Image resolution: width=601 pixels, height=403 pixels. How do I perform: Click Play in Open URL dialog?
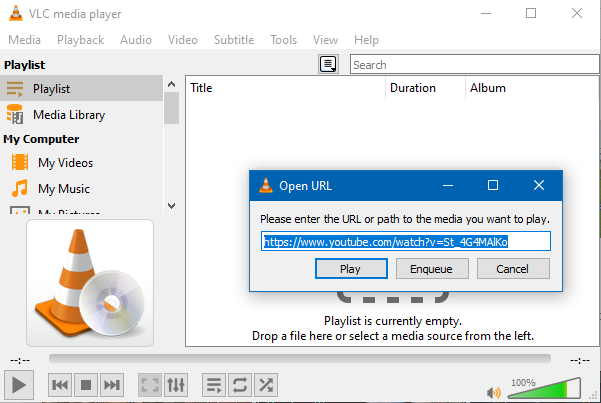coord(351,269)
